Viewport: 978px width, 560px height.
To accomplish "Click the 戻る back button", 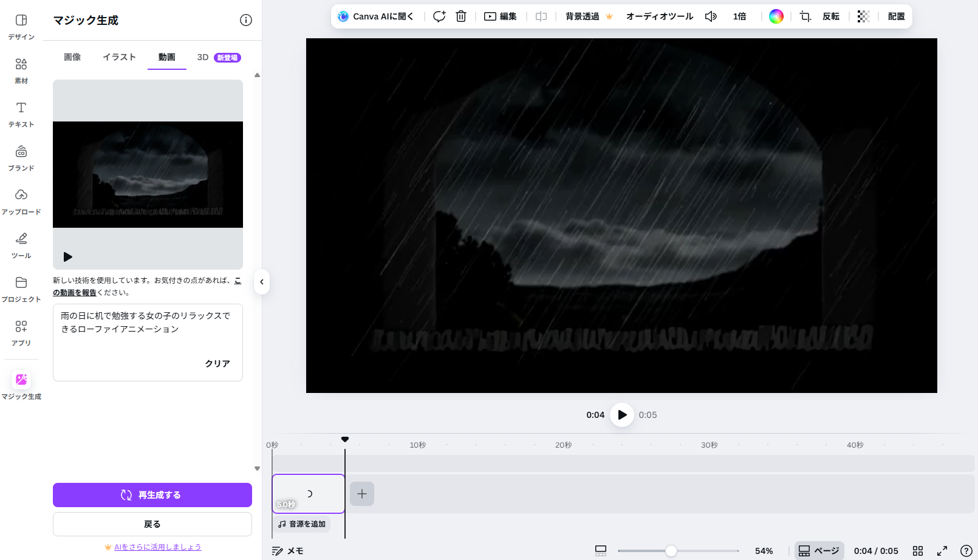I will tap(152, 524).
